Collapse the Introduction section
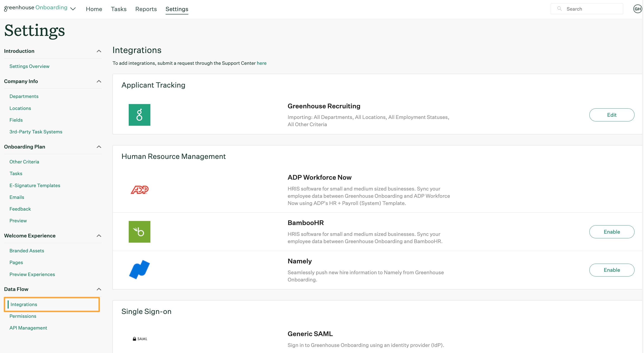This screenshot has width=644, height=353. coord(99,51)
